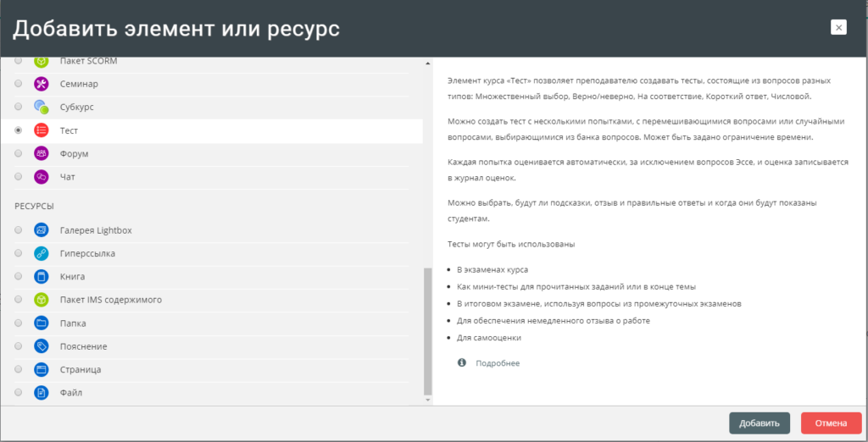The image size is (868, 442).
Task: Close the dialog with the X button
Action: click(x=838, y=27)
